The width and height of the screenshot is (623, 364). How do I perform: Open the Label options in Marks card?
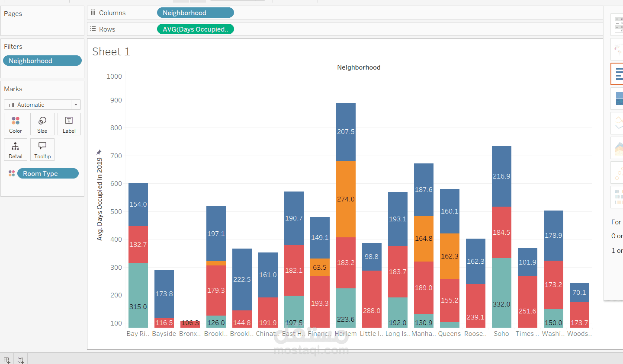(x=69, y=124)
